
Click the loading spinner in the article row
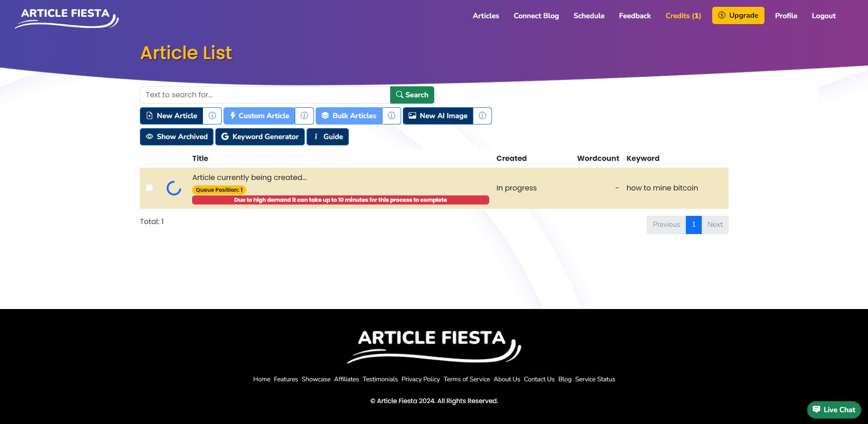click(x=174, y=188)
